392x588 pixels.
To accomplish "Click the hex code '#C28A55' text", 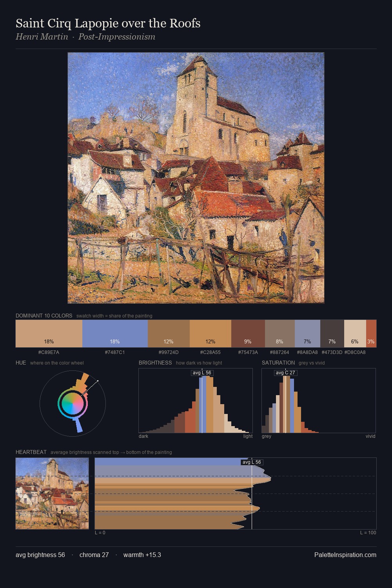I will pos(211,352).
